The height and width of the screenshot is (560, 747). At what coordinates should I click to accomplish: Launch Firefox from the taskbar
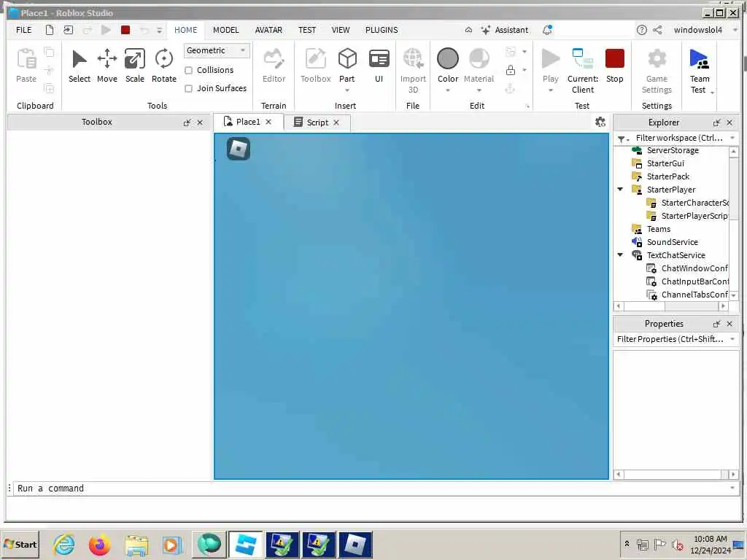pos(99,545)
